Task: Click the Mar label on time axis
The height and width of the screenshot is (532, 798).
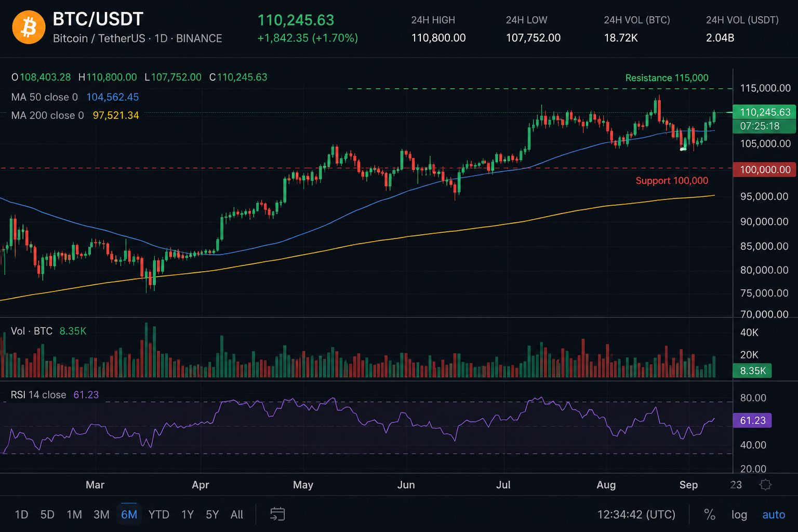Action: 95,485
